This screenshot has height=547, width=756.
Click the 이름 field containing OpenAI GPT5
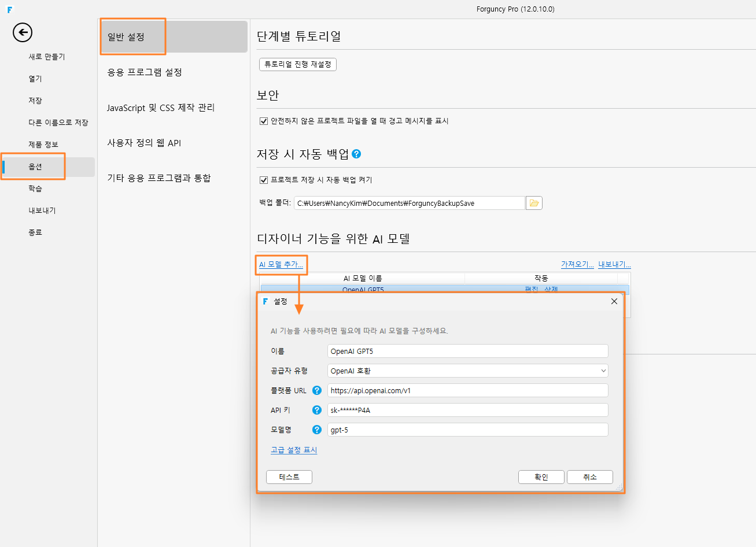tap(468, 351)
